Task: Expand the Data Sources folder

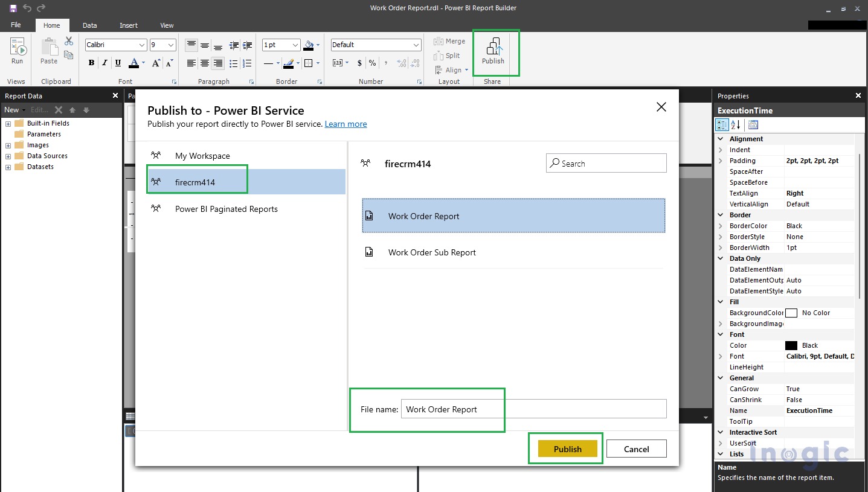Action: coord(7,156)
